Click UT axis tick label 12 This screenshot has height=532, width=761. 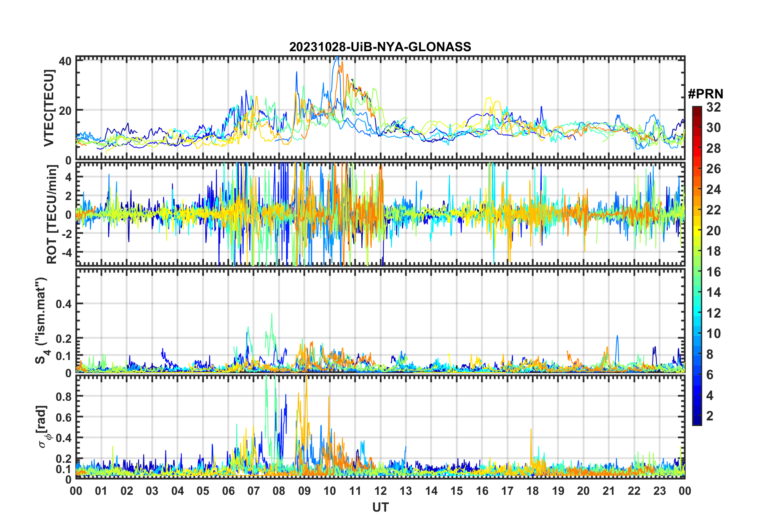pyautogui.click(x=380, y=491)
